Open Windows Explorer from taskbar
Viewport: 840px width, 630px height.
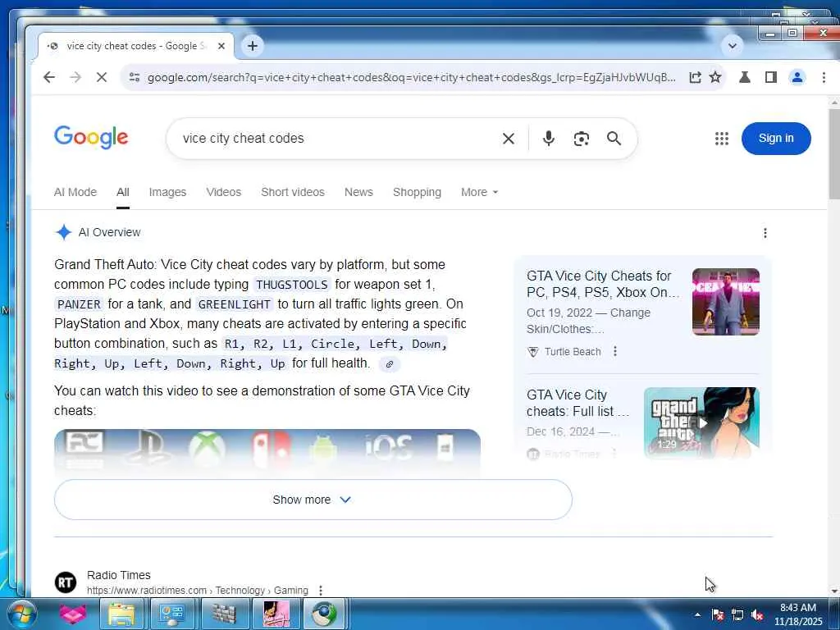pos(121,614)
